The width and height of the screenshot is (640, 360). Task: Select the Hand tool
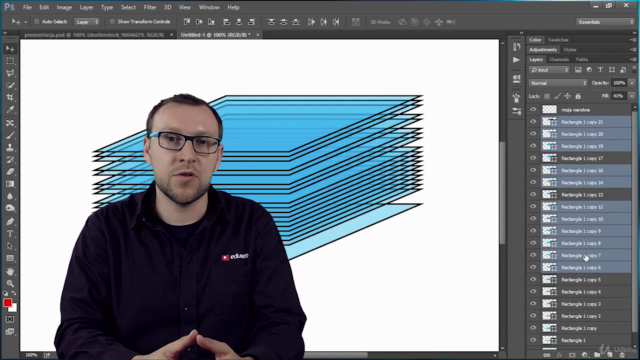tap(10, 271)
